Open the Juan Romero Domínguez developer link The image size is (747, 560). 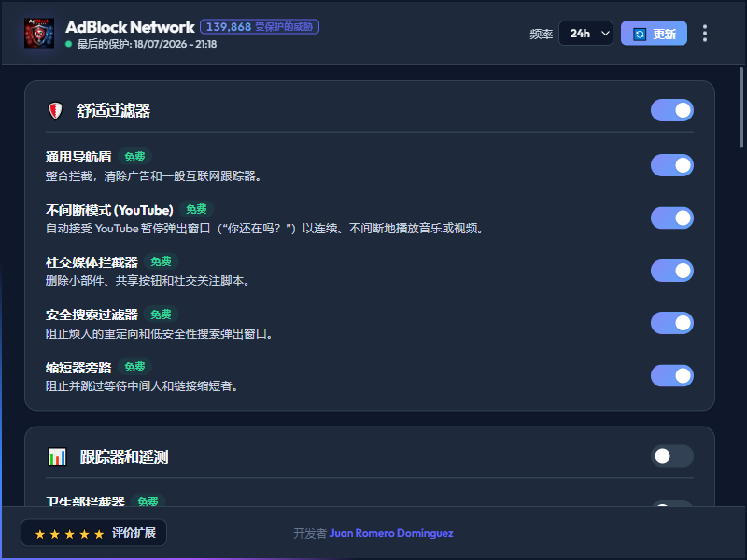click(x=391, y=533)
